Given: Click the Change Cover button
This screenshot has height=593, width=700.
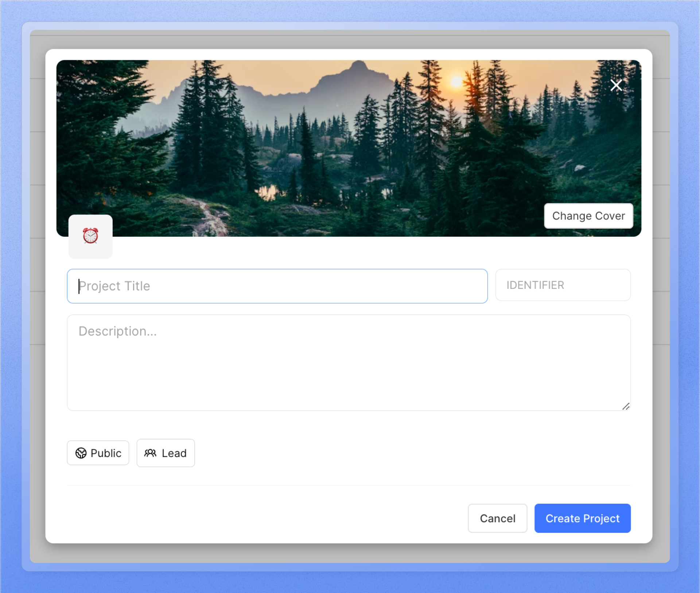Looking at the screenshot, I should coord(589,216).
